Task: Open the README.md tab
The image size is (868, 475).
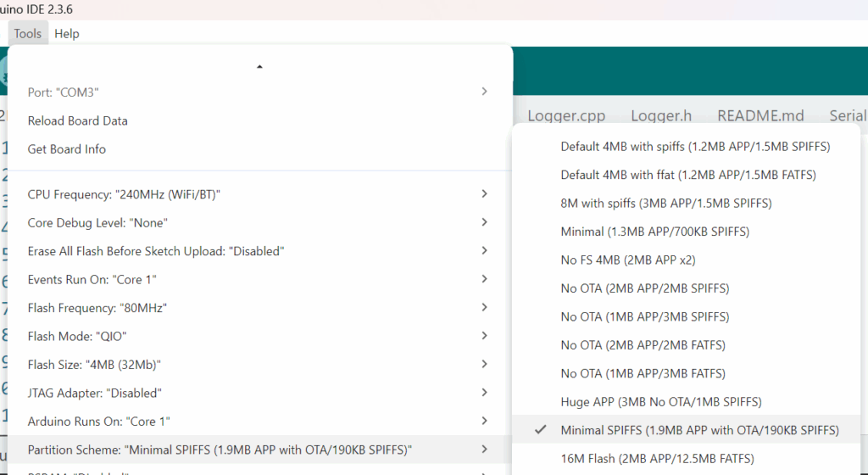Action: [760, 115]
